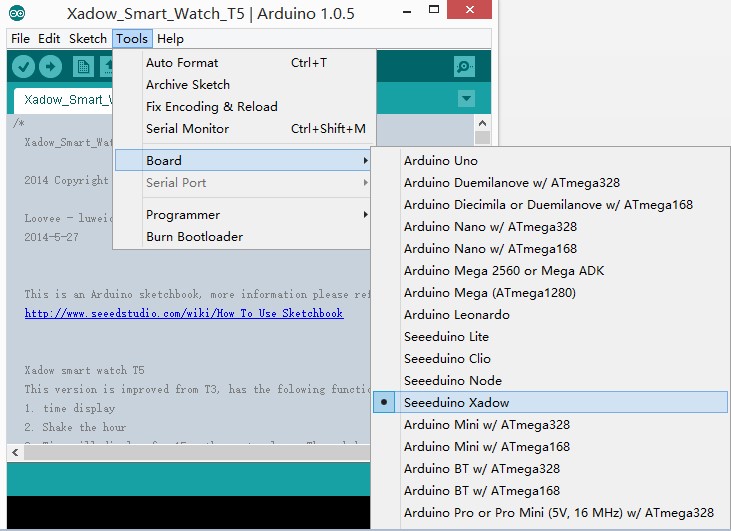The width and height of the screenshot is (731, 531).
Task: Click the New sketch toolbar icon
Action: tap(83, 67)
